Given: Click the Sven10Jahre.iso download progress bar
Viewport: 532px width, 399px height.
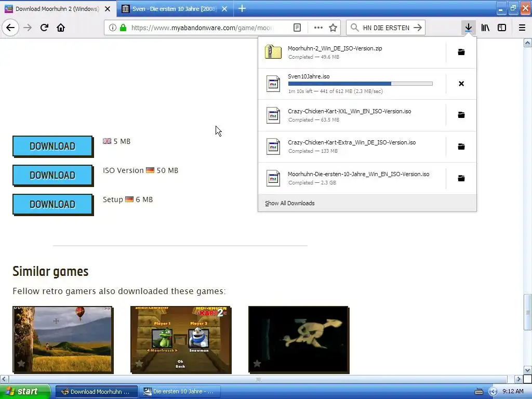Looking at the screenshot, I should pos(361,84).
